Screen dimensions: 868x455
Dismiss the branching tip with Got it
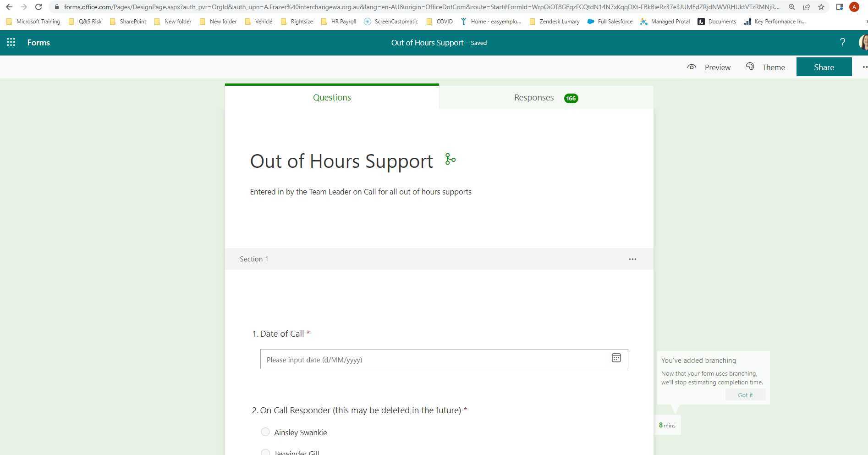tap(745, 394)
